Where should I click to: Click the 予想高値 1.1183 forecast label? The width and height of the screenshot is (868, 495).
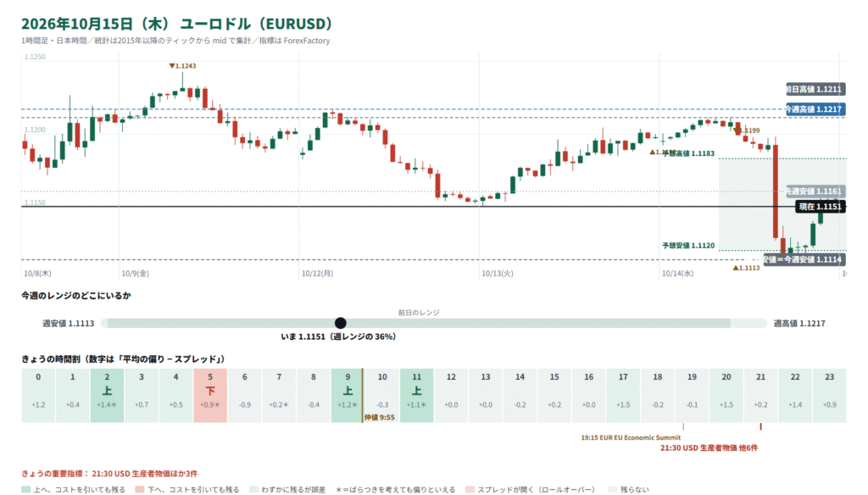pyautogui.click(x=688, y=153)
